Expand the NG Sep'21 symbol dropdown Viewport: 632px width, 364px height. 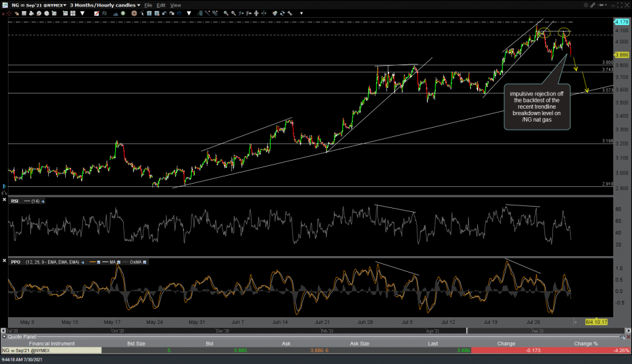pos(65,5)
